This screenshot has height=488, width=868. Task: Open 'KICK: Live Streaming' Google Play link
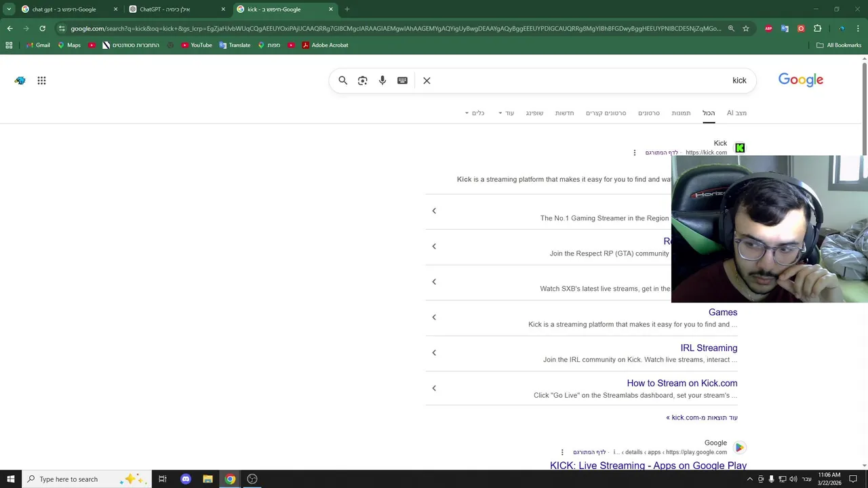pyautogui.click(x=648, y=466)
